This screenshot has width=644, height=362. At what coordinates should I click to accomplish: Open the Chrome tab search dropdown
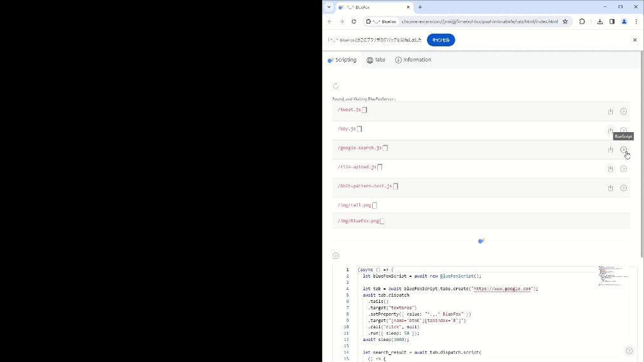click(x=329, y=7)
